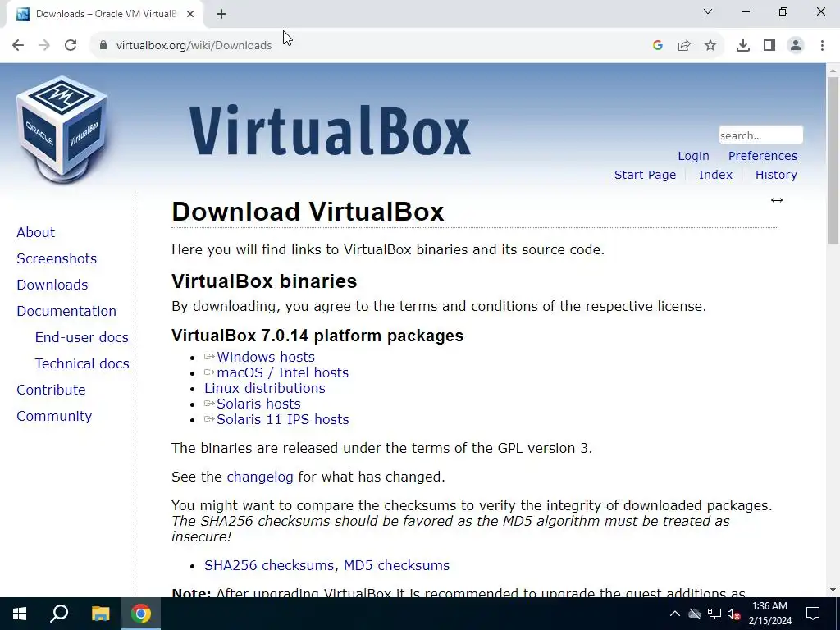
Task: Go back with the browser back arrow
Action: [18, 46]
